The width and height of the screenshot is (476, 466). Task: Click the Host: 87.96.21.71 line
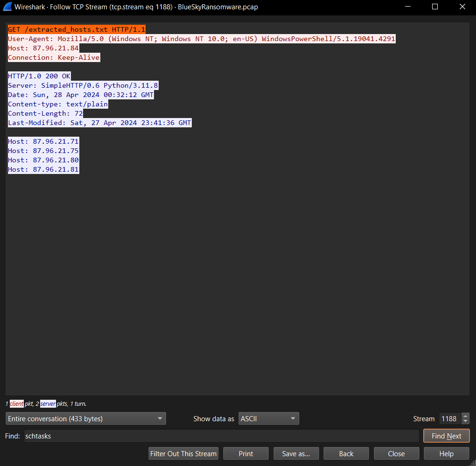(x=43, y=141)
